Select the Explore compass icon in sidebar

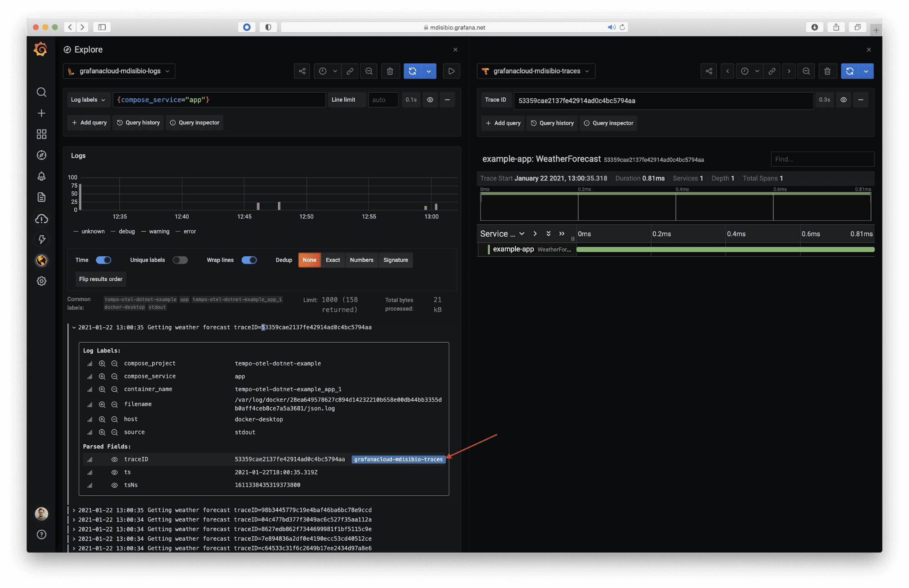coord(41,155)
